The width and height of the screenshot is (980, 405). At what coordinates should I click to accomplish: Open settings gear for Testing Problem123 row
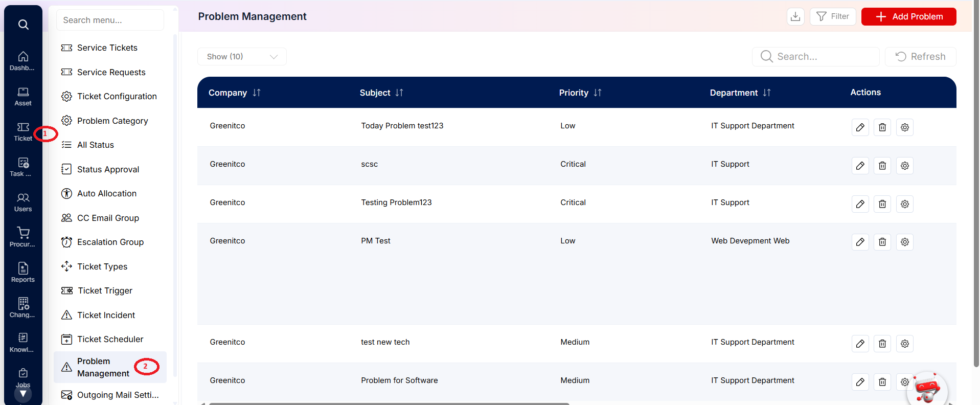tap(905, 204)
